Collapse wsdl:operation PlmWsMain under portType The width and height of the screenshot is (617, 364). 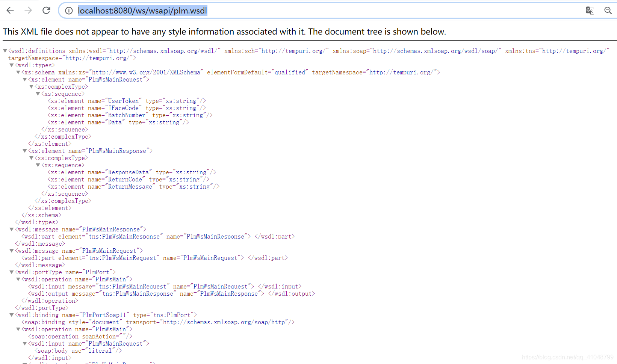coord(18,279)
